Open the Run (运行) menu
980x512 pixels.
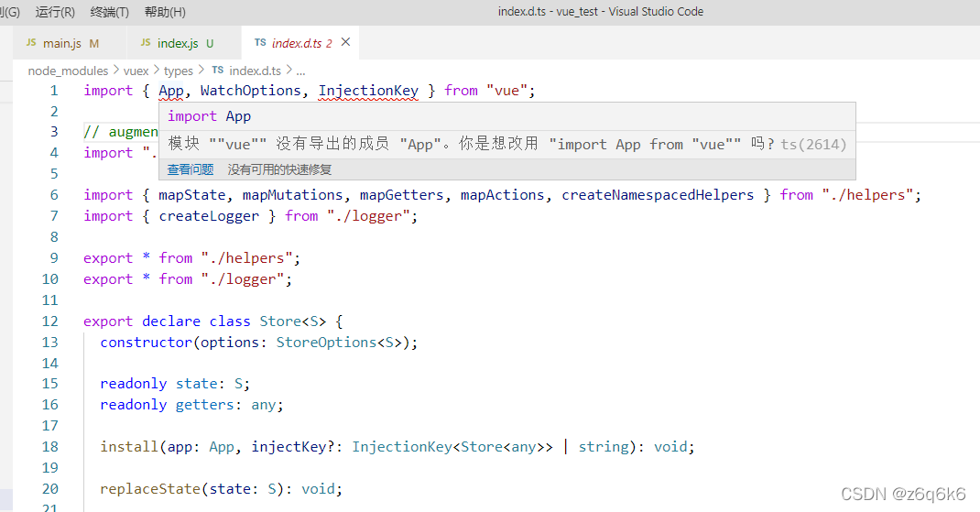point(55,12)
